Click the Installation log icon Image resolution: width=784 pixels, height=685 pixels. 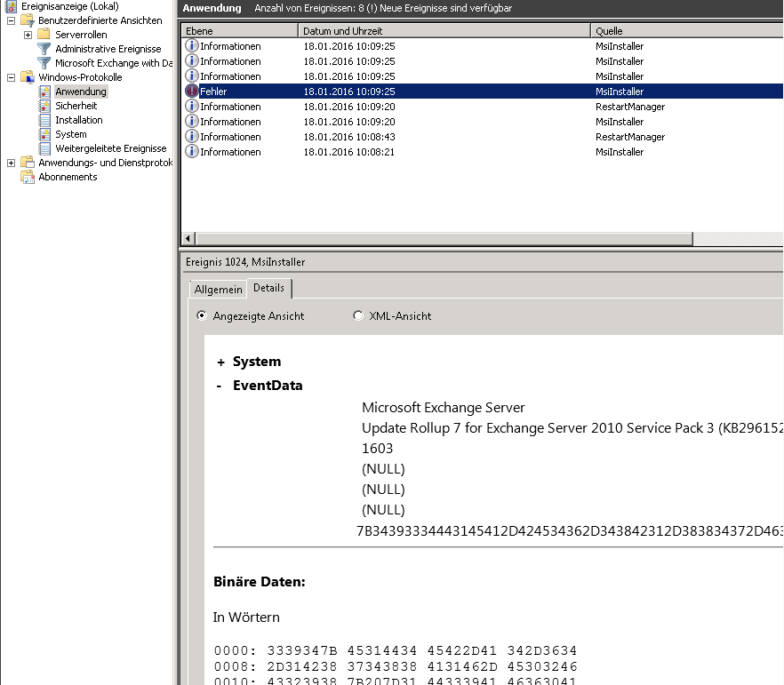pos(44,120)
